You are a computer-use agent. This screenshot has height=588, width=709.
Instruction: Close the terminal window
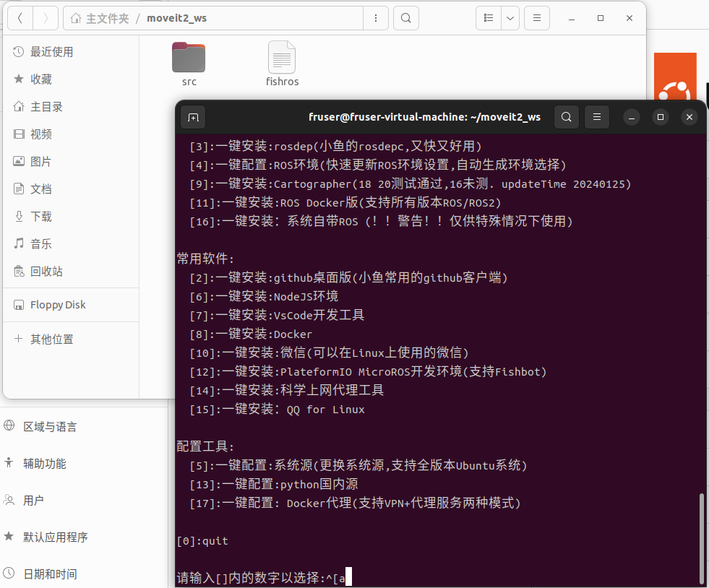(689, 118)
